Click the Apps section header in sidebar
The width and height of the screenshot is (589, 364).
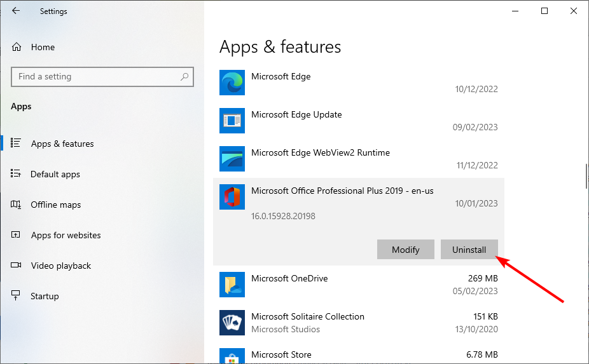tap(21, 107)
